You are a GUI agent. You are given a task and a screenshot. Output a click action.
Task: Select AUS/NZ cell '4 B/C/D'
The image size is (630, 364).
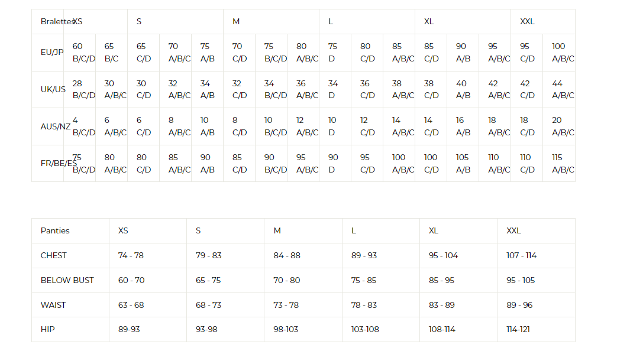[79, 126]
